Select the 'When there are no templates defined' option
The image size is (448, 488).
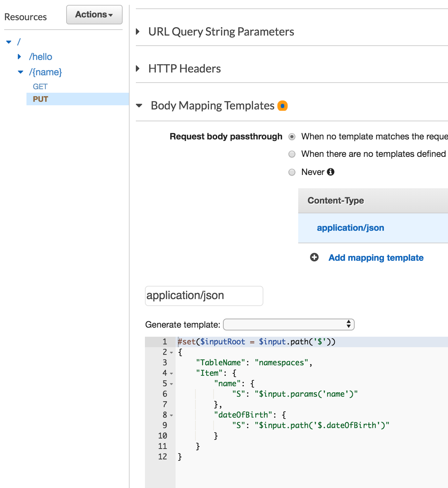[292, 154]
